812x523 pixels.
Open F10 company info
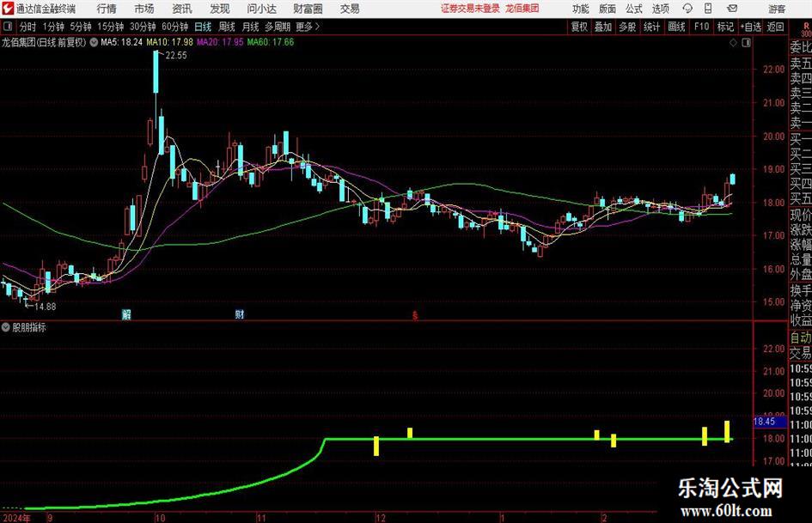coord(702,27)
